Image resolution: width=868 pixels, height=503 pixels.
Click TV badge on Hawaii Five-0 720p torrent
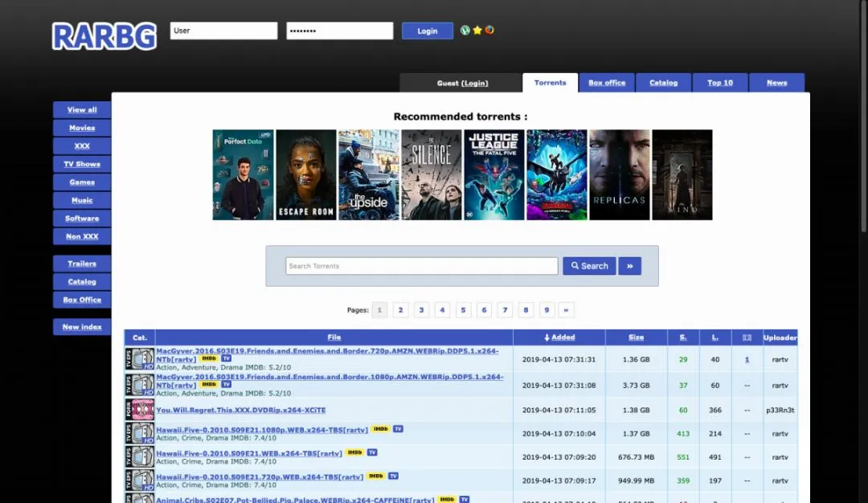click(x=394, y=476)
